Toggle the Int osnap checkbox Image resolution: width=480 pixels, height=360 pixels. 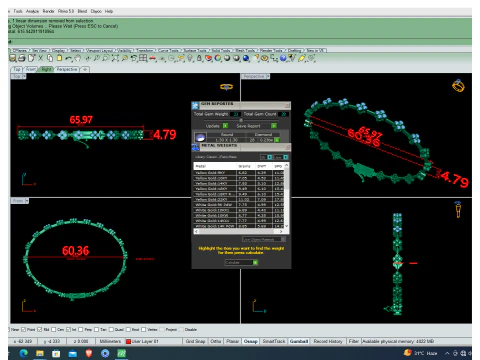click(68, 329)
